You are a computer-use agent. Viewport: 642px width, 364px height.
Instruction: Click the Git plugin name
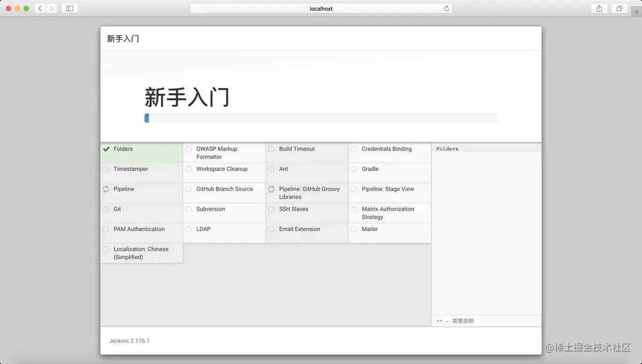117,209
